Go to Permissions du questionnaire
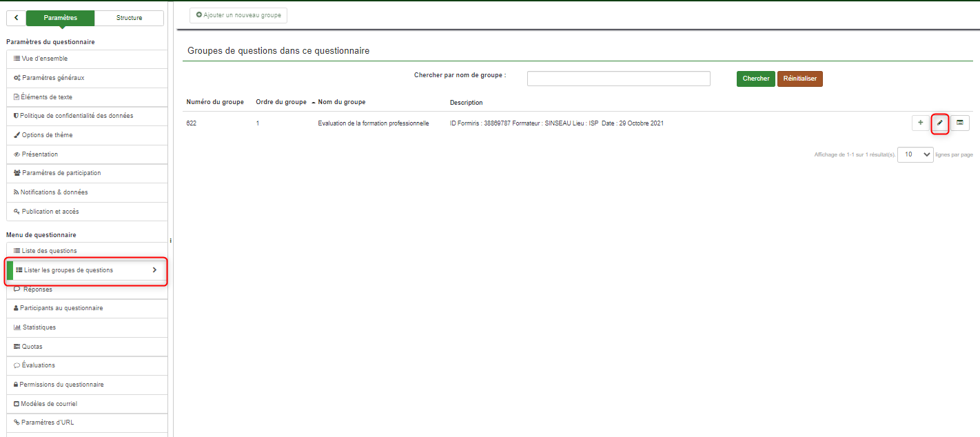Screen dimensions: 980x437 pyautogui.click(x=61, y=385)
